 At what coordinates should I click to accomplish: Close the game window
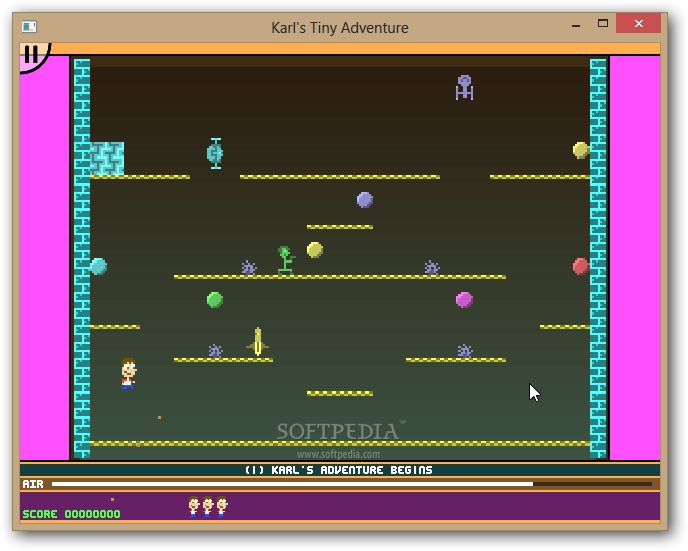point(638,23)
